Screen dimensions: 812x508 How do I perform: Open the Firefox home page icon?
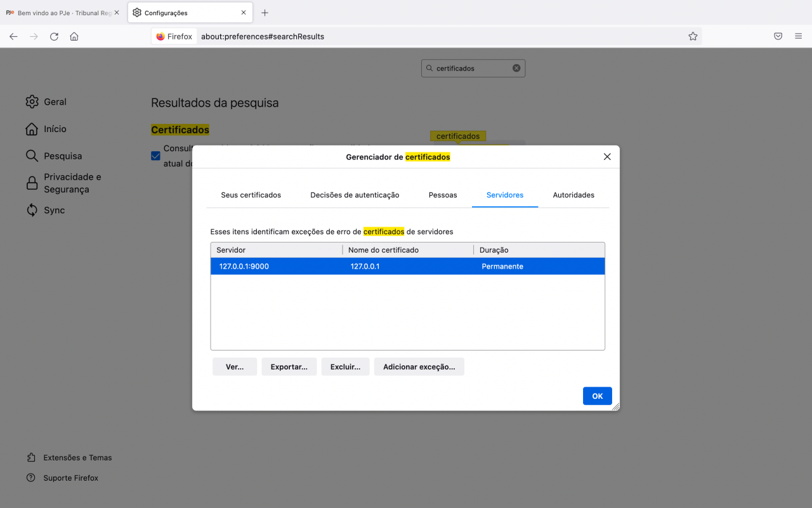[x=74, y=36]
